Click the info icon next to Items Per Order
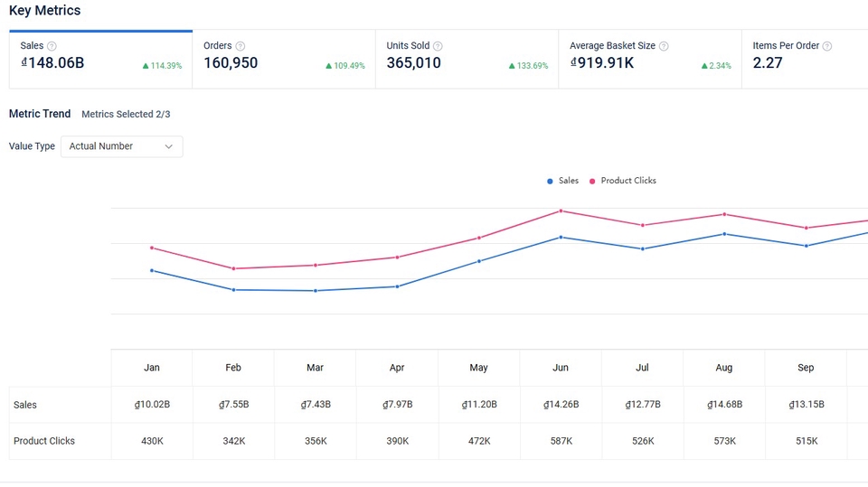868x487 pixels. click(x=826, y=46)
